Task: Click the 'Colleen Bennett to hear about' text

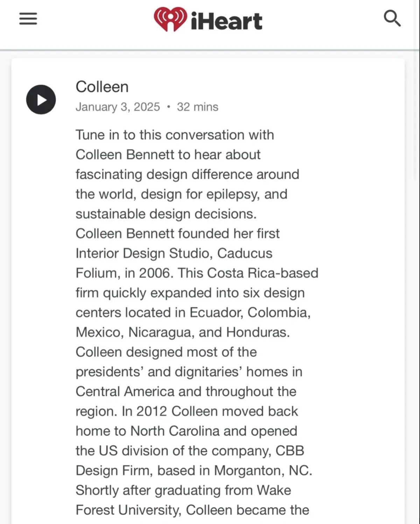Action: (x=168, y=155)
